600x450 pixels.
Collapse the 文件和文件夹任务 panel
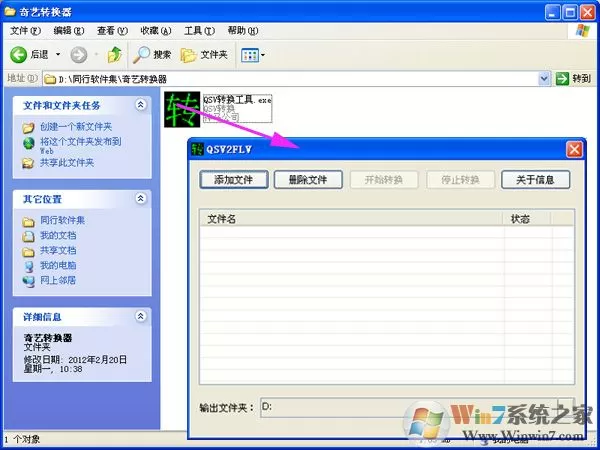141,104
